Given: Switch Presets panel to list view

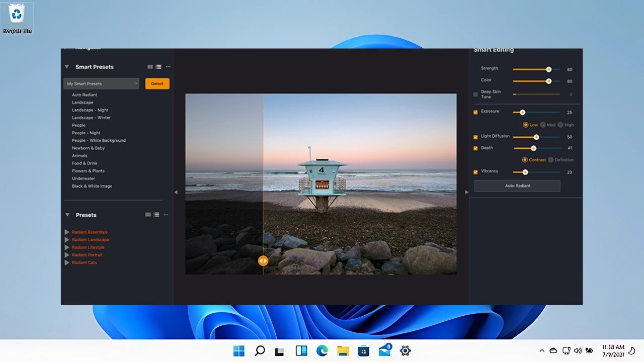Looking at the screenshot, I should pos(156,215).
